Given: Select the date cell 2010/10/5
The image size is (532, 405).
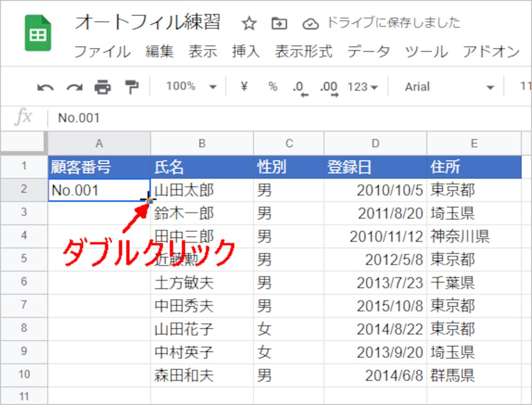Looking at the screenshot, I should (376, 190).
